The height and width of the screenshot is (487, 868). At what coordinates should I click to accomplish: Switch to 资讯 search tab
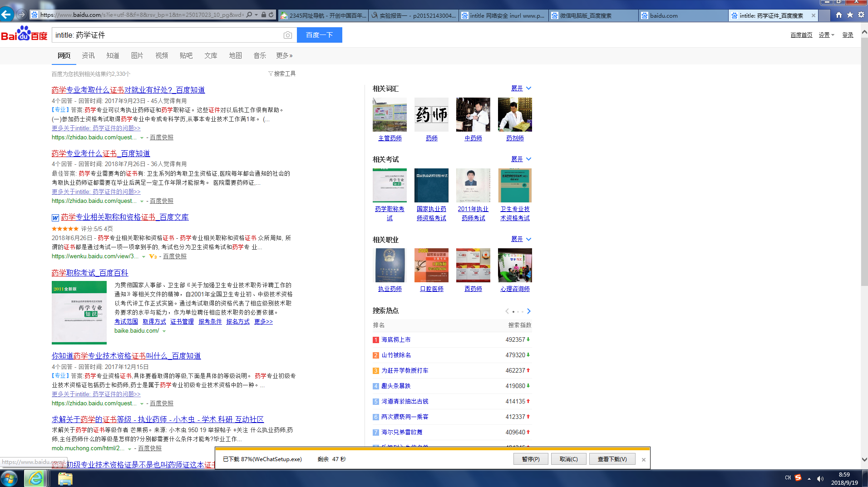click(x=88, y=55)
